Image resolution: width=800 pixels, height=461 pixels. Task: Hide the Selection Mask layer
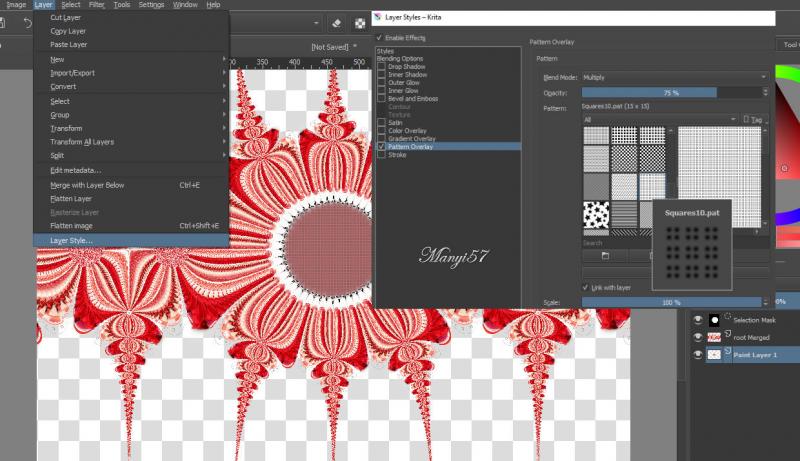tap(697, 320)
